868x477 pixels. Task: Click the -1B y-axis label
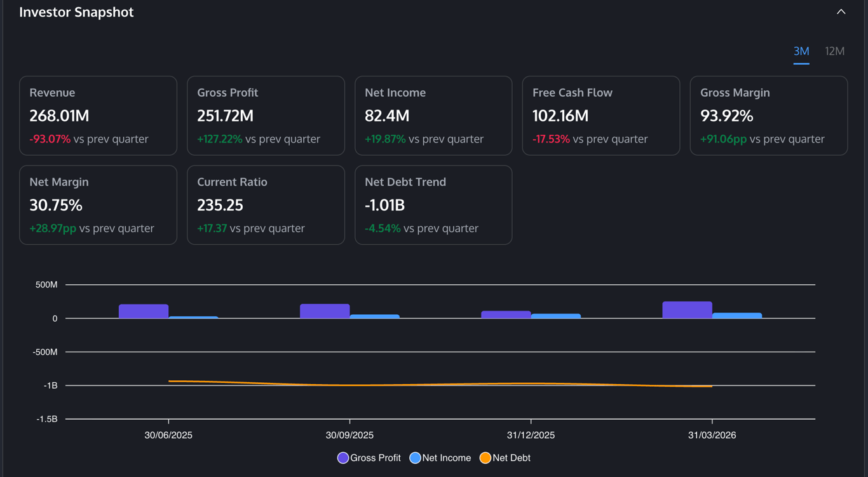click(50, 385)
